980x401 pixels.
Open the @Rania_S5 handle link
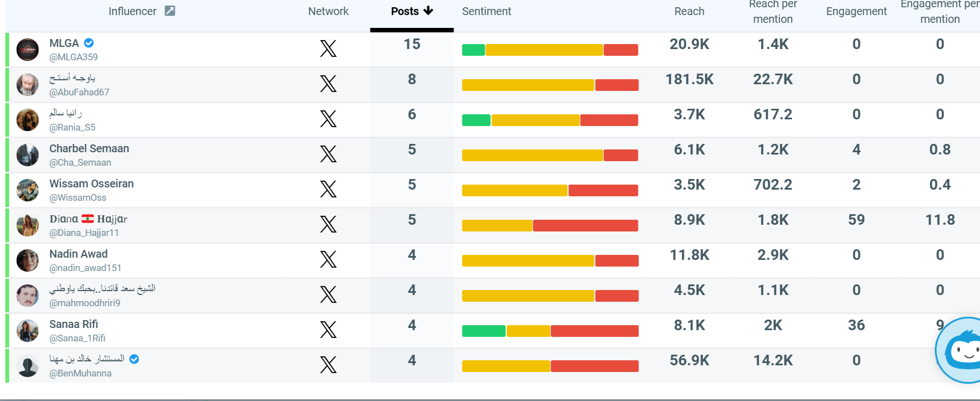(x=72, y=127)
